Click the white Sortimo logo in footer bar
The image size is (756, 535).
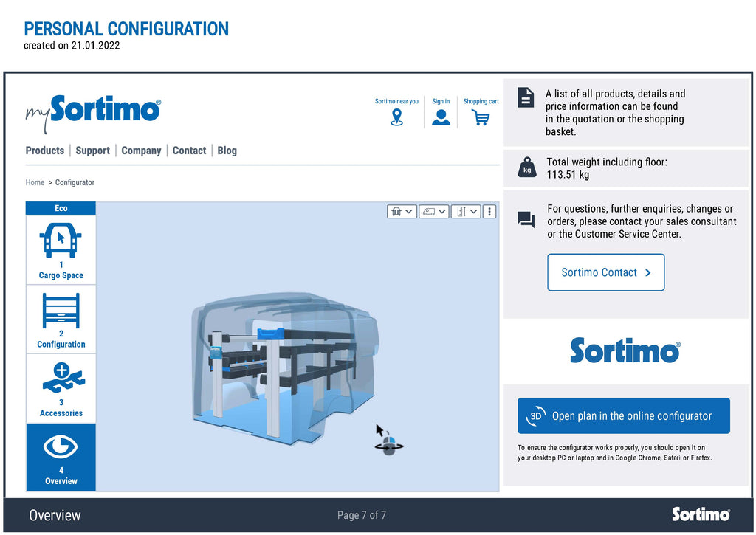pos(701,514)
